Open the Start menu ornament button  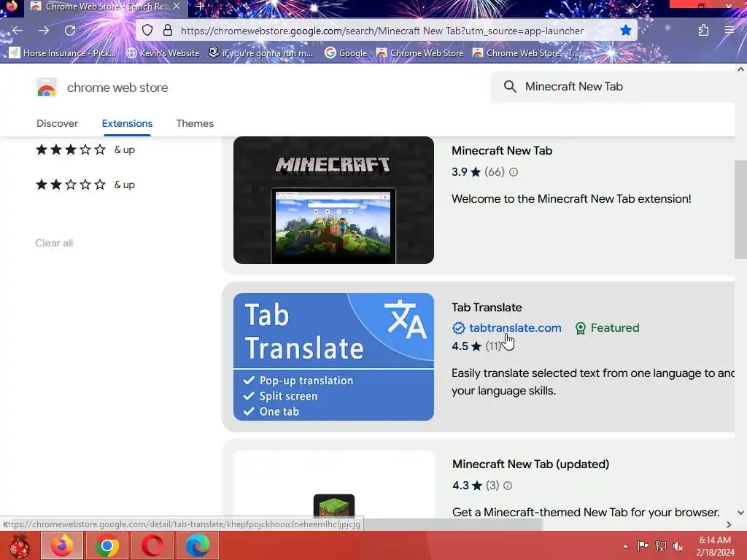19,545
